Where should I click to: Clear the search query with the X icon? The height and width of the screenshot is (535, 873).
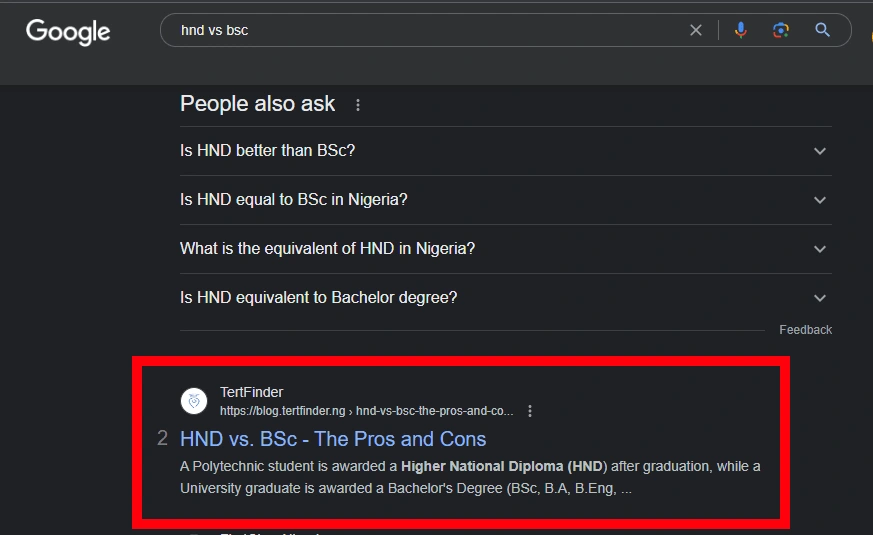click(x=696, y=31)
